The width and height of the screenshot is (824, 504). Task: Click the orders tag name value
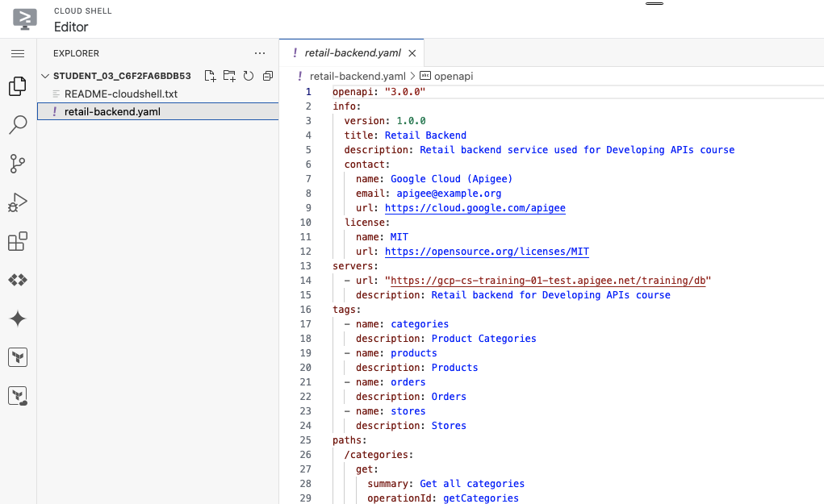(x=408, y=382)
